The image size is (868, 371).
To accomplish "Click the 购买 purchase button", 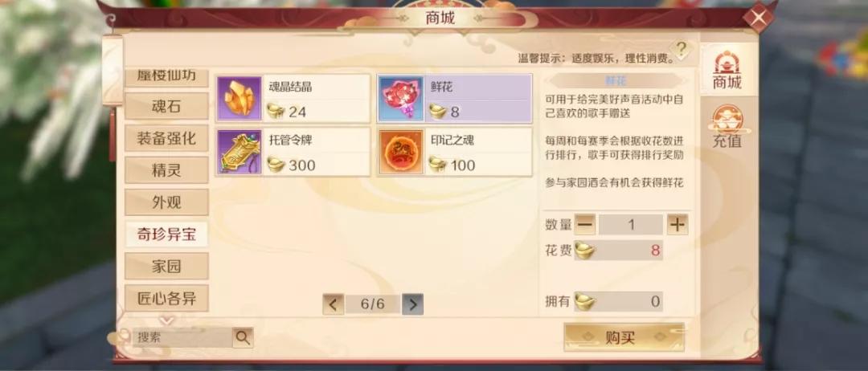I will click(624, 337).
